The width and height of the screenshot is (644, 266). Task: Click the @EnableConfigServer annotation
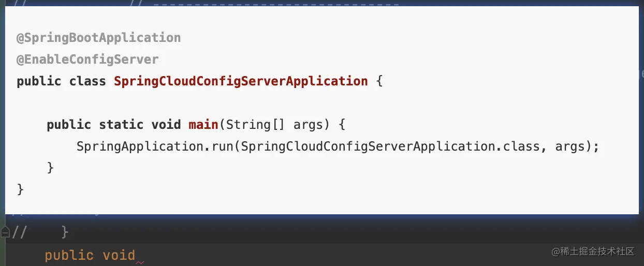(87, 60)
